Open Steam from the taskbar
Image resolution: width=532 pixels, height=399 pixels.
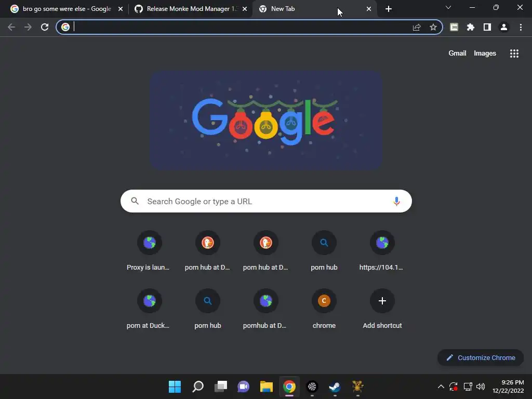pyautogui.click(x=335, y=387)
